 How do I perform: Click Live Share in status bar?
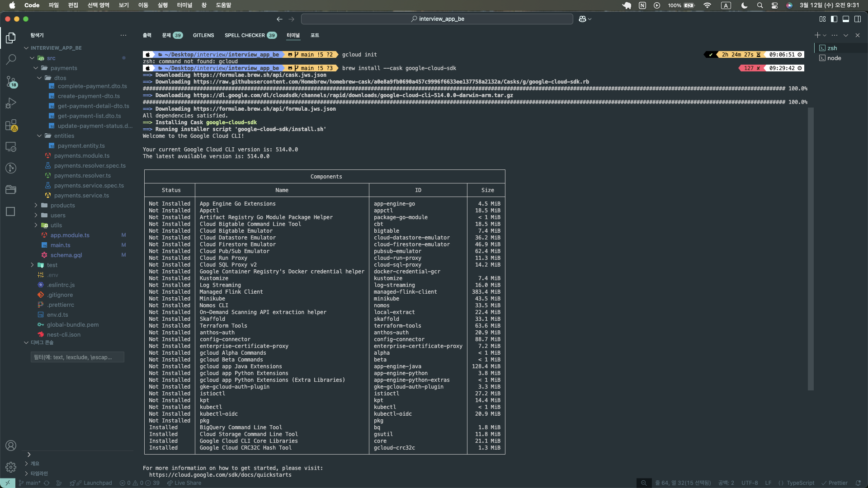click(x=184, y=483)
